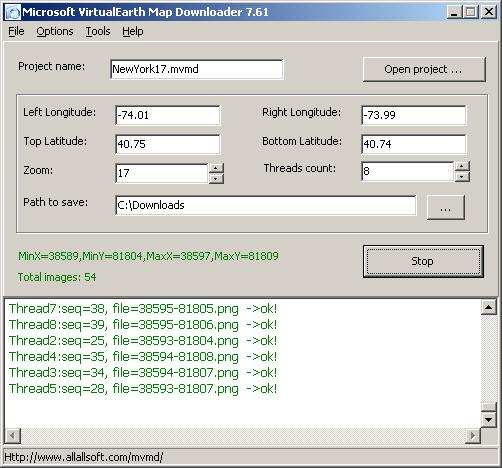This screenshot has height=468, width=502.
Task: Click into the Bottom Latitude field
Action: (x=414, y=144)
